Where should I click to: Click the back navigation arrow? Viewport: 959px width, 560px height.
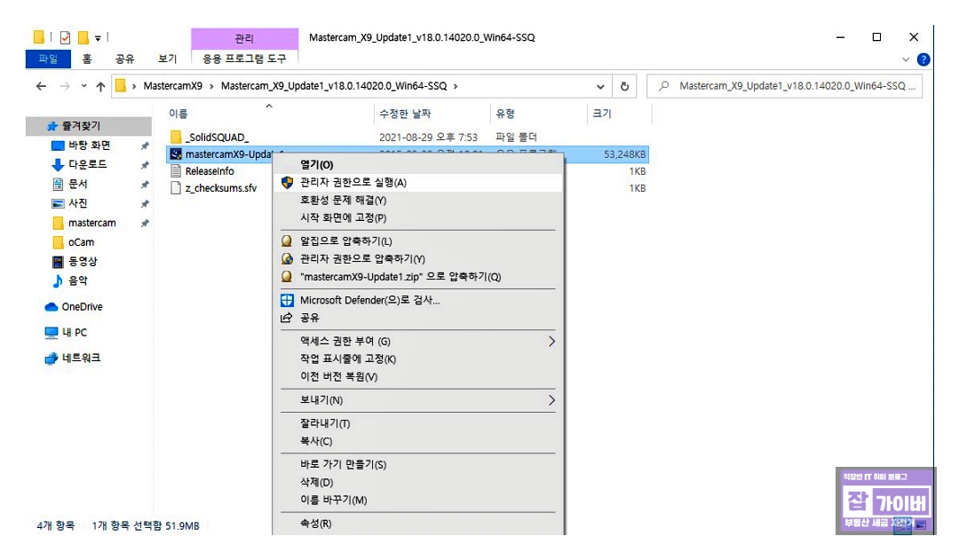pos(41,86)
